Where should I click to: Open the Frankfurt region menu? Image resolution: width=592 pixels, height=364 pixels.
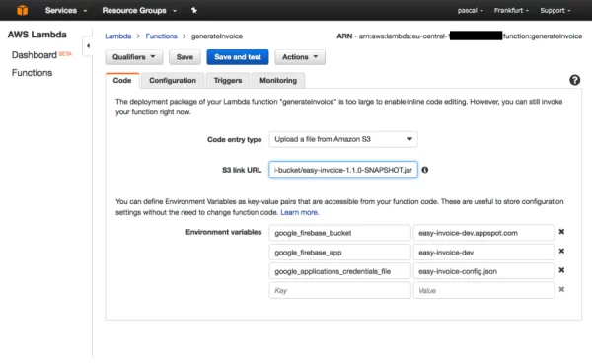pos(511,10)
